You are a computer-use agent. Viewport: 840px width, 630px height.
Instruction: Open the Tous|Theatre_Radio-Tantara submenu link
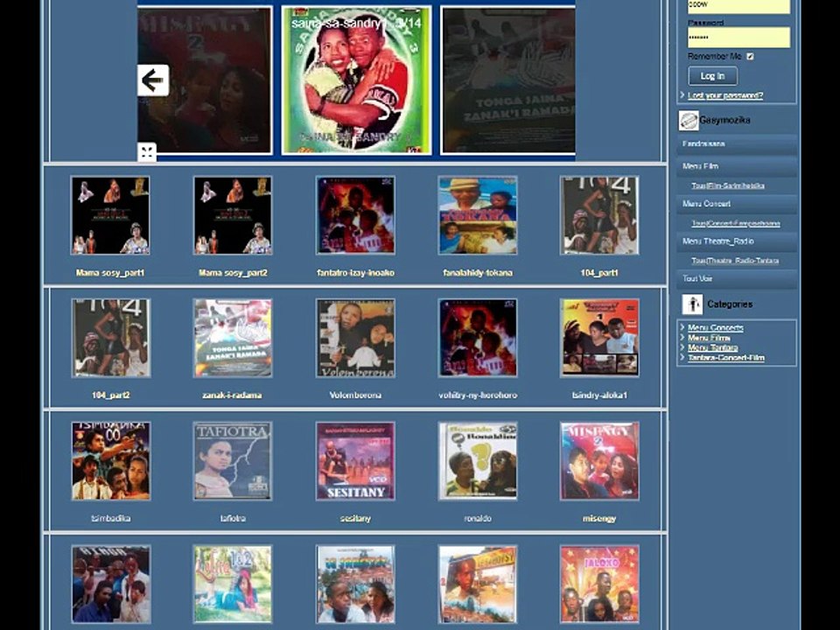735,261
